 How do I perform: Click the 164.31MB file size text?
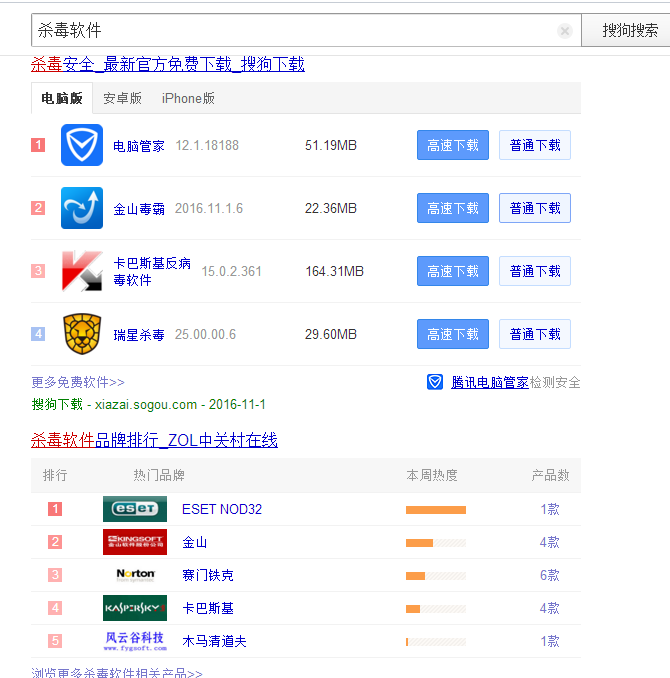point(334,272)
